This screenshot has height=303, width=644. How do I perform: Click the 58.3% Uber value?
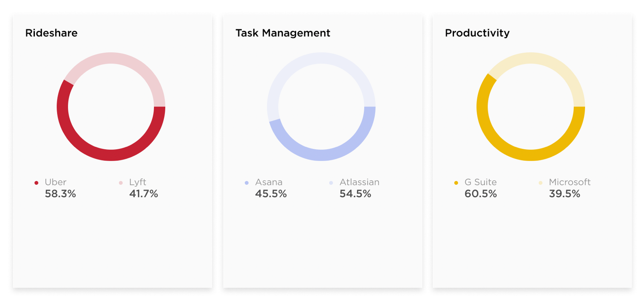61,194
